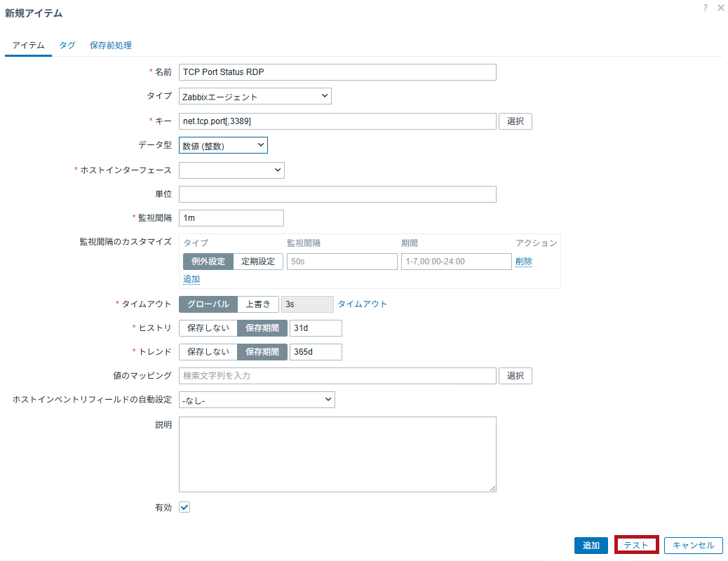Open the データ型 dropdown
Viewport: 728px width, 561px height.
tap(223, 145)
